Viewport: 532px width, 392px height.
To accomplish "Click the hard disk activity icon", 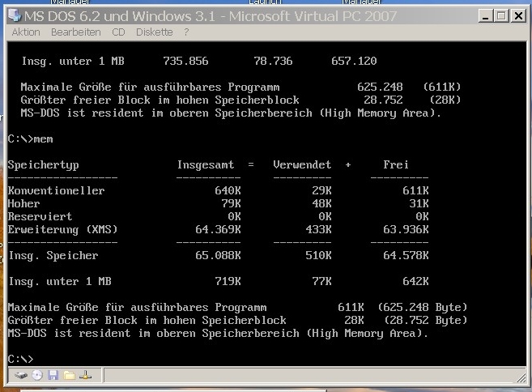I will 21,375.
